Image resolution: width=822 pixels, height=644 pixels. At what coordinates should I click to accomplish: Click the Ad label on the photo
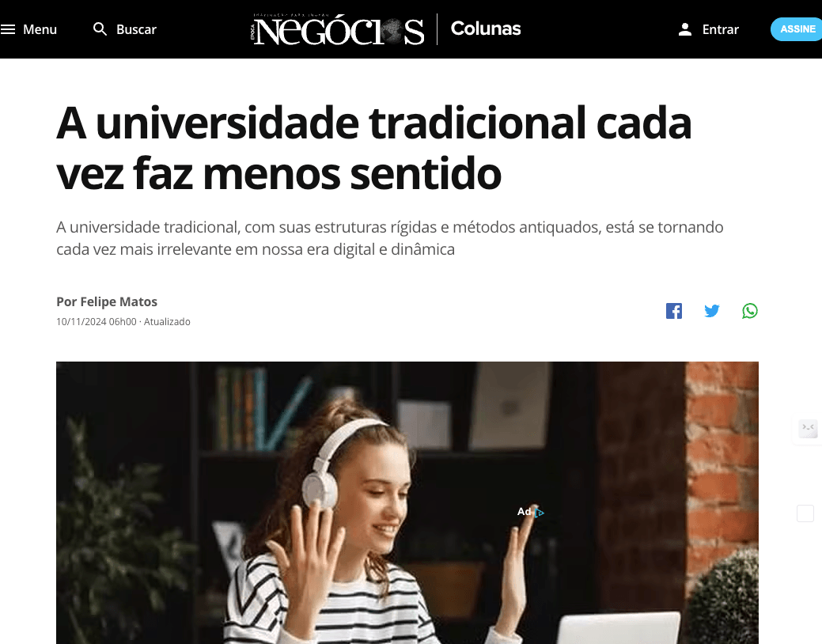coord(524,511)
